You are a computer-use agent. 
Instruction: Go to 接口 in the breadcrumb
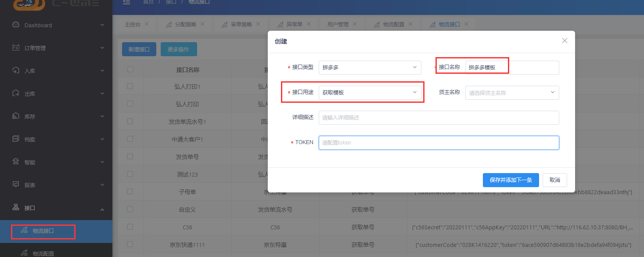click(171, 2)
